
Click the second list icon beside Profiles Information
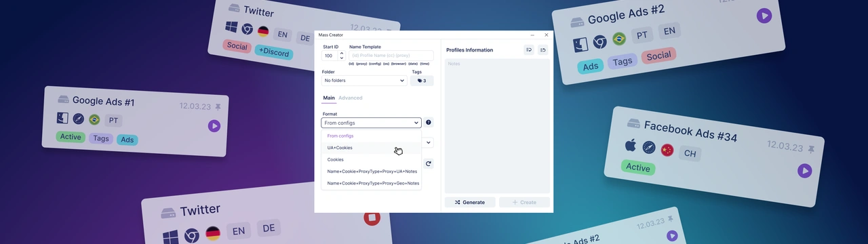543,49
